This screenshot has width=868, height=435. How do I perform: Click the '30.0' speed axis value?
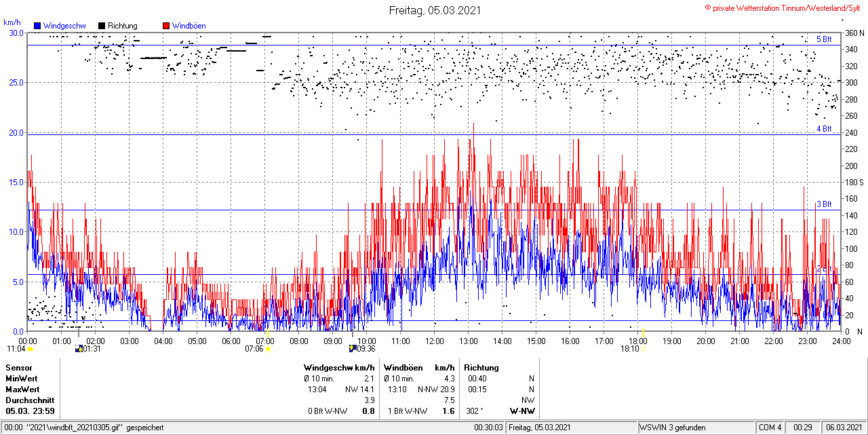(x=16, y=33)
